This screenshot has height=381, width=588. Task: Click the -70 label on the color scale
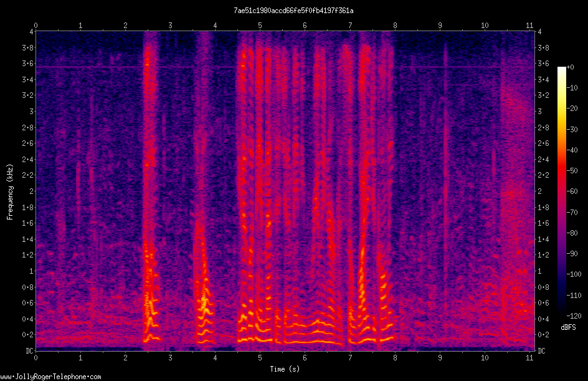coord(572,213)
